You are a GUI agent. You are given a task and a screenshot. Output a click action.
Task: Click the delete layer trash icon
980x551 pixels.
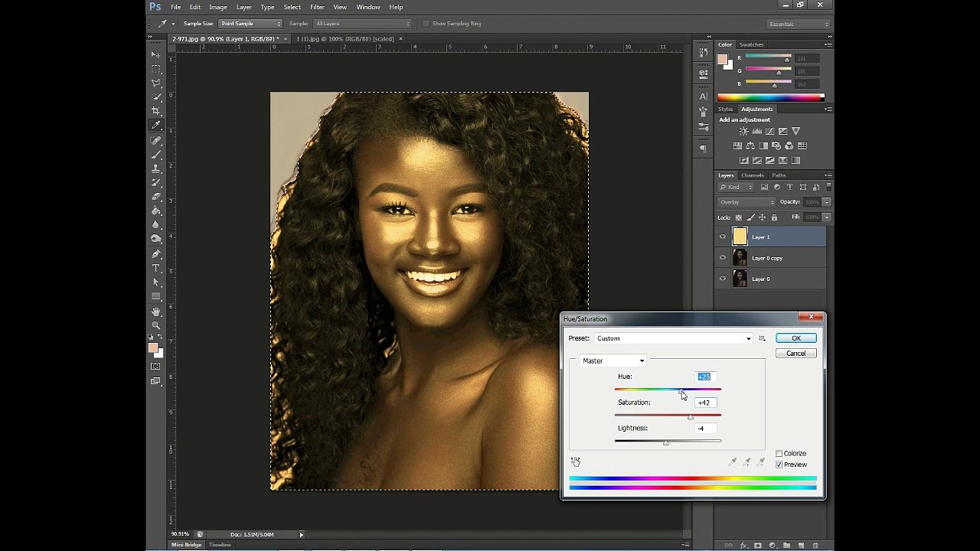pyautogui.click(x=815, y=546)
